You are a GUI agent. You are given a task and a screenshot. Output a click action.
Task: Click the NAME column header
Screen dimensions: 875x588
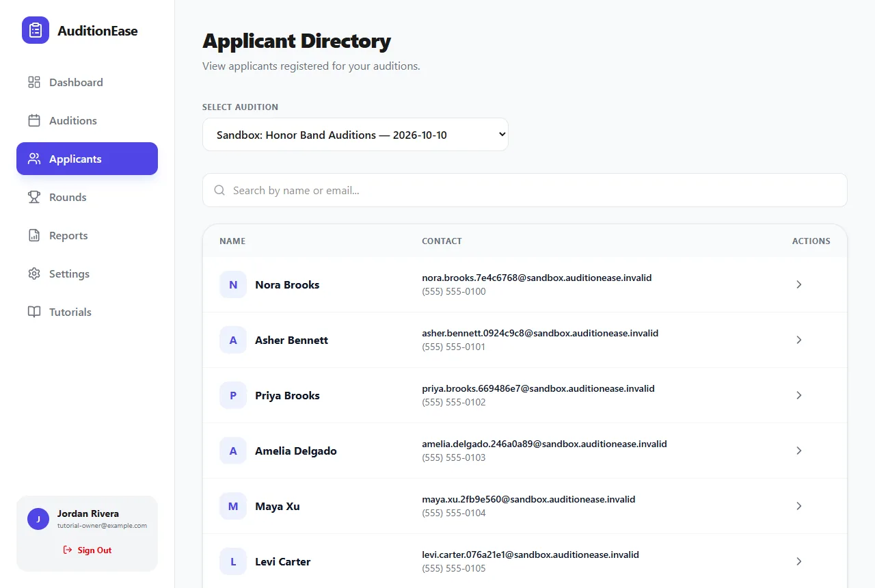232,241
